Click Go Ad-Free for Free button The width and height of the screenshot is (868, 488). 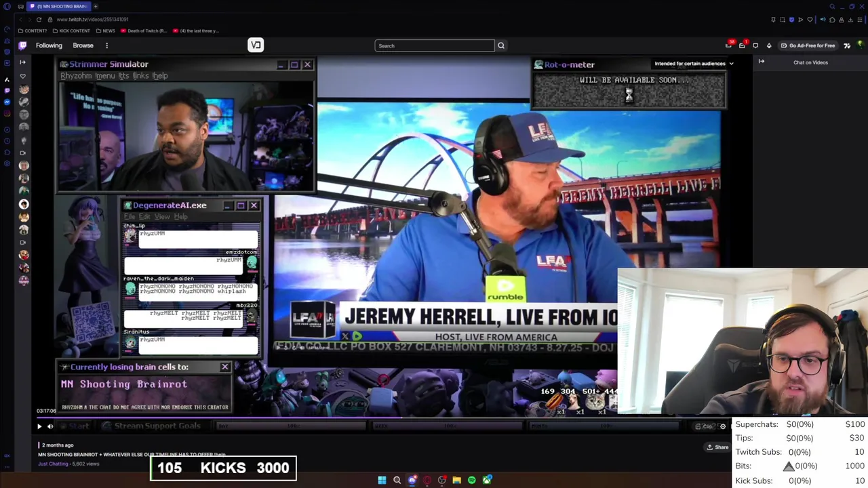point(808,45)
